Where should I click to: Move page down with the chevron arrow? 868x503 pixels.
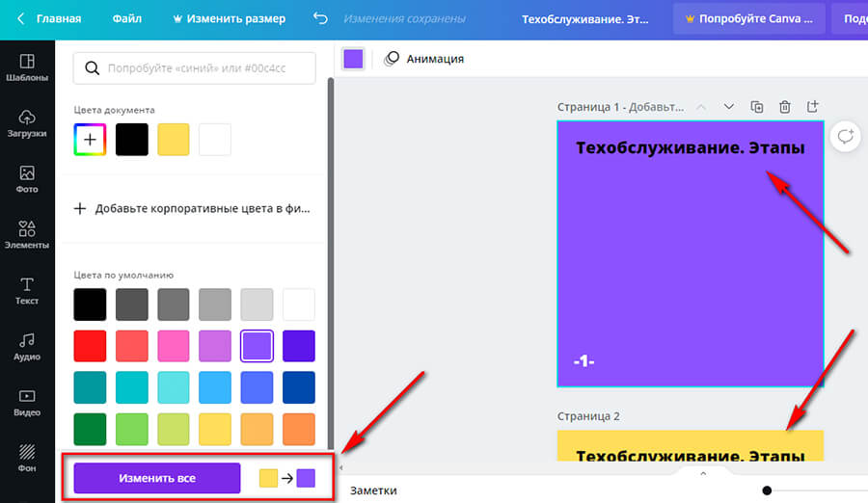(729, 107)
